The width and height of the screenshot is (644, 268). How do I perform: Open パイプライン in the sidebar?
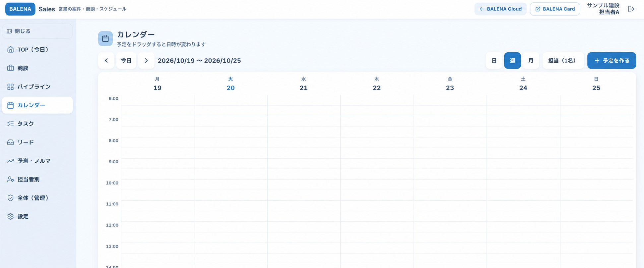(37, 87)
